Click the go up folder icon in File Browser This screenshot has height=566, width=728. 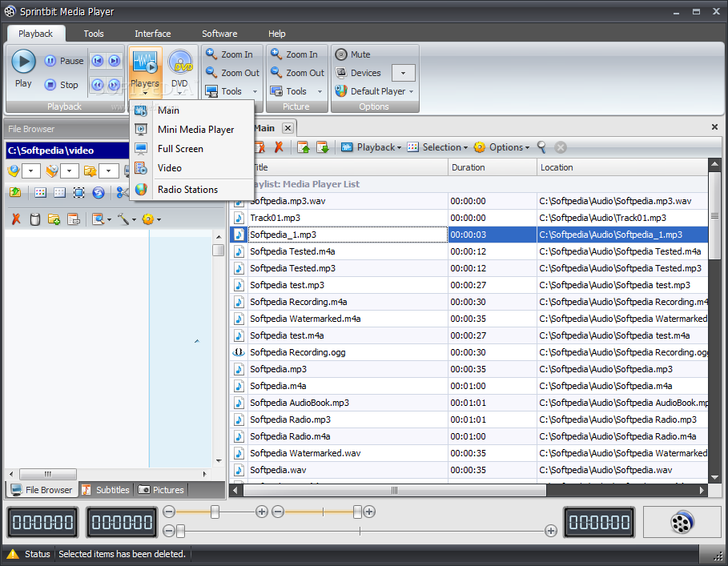(x=15, y=192)
